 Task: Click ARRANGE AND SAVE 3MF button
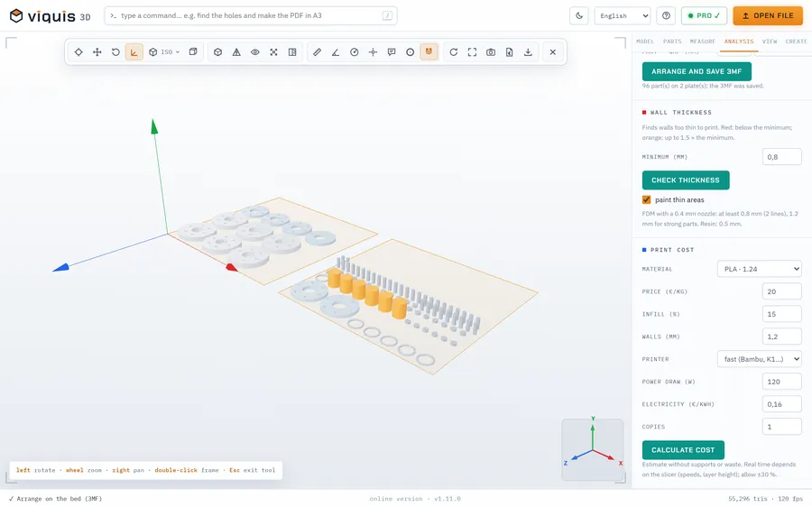click(x=697, y=71)
